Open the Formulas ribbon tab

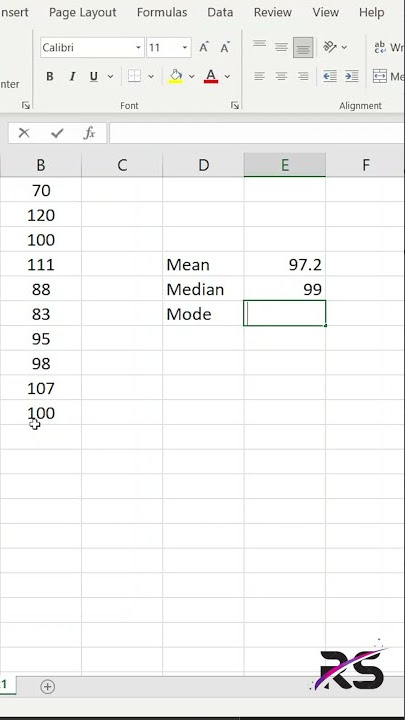tap(162, 12)
